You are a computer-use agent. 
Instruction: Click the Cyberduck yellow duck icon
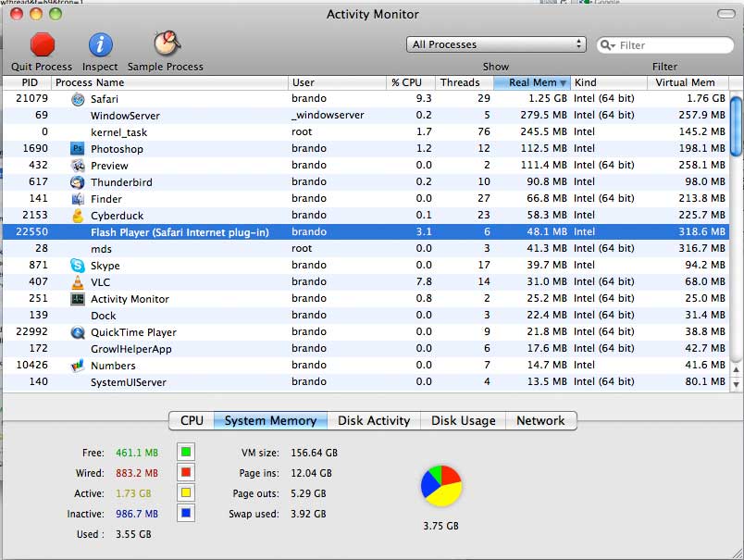[x=78, y=216]
